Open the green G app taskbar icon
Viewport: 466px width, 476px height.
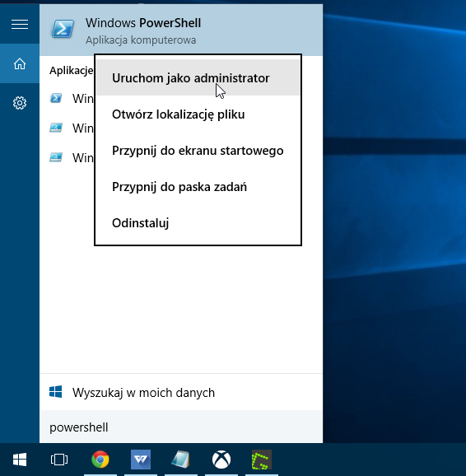click(262, 460)
